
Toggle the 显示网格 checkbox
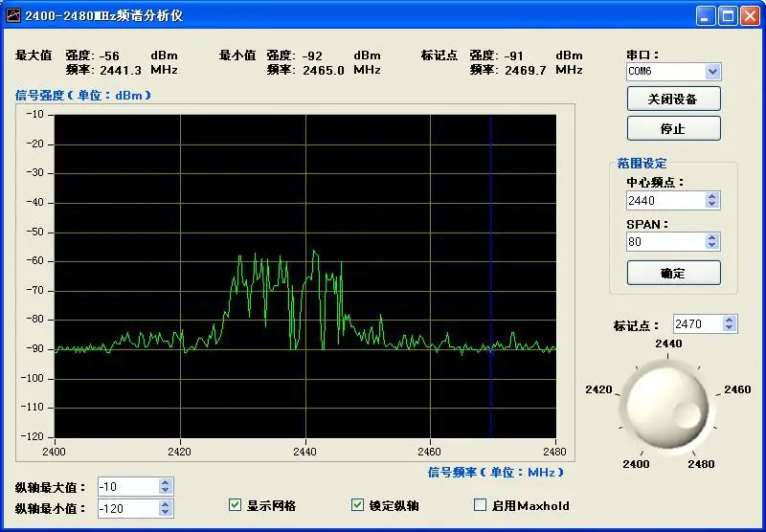coord(235,504)
